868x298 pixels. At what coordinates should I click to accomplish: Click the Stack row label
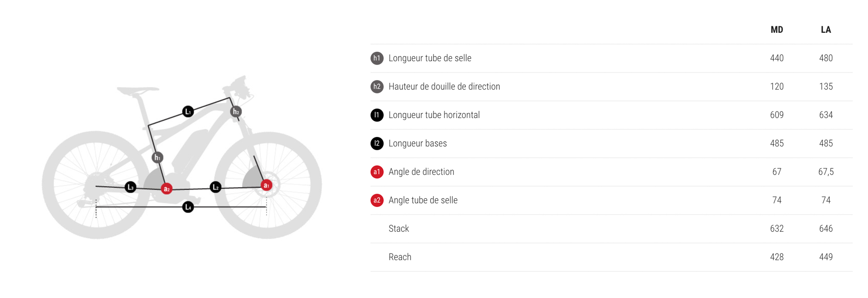click(x=399, y=229)
